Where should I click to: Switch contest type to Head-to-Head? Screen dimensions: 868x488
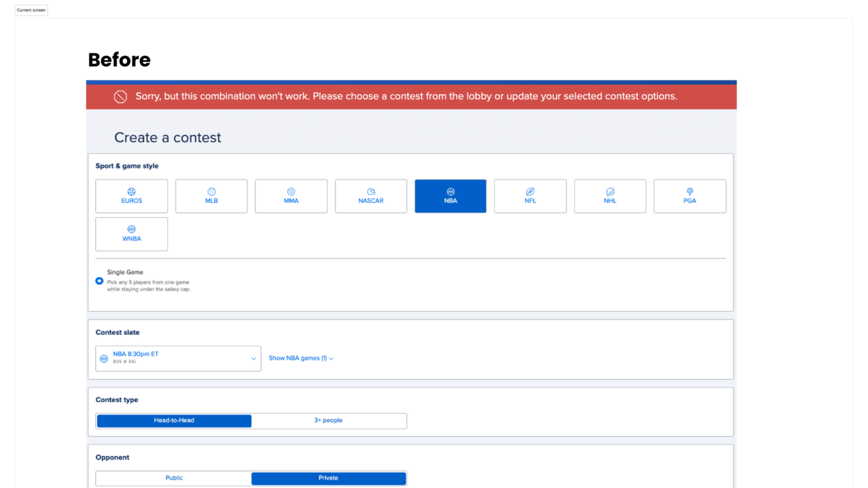point(174,421)
